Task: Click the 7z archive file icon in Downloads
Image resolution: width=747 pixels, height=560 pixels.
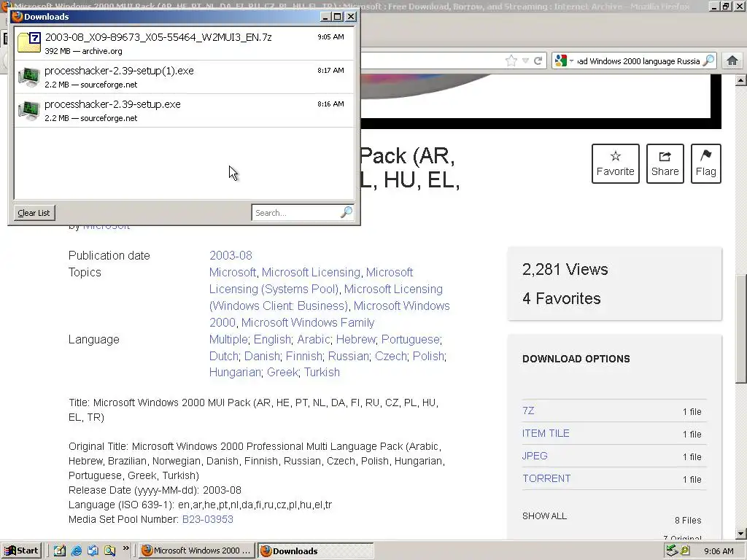Action: (x=29, y=42)
